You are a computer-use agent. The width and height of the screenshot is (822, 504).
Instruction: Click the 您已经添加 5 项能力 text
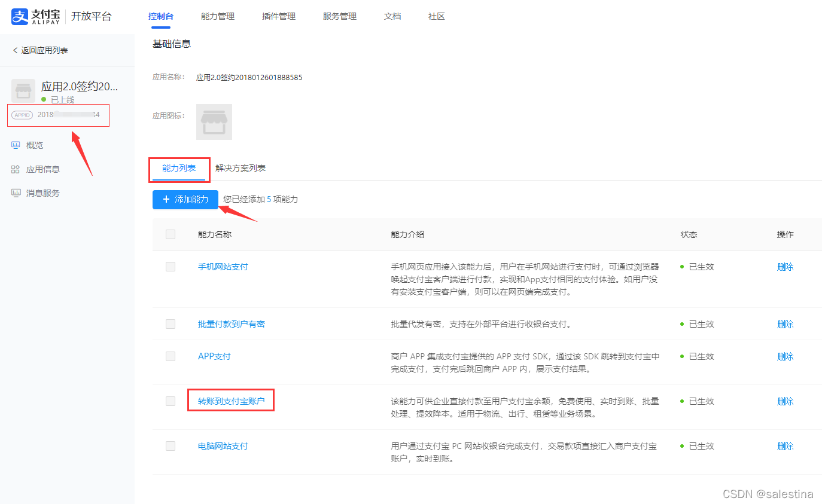click(260, 199)
